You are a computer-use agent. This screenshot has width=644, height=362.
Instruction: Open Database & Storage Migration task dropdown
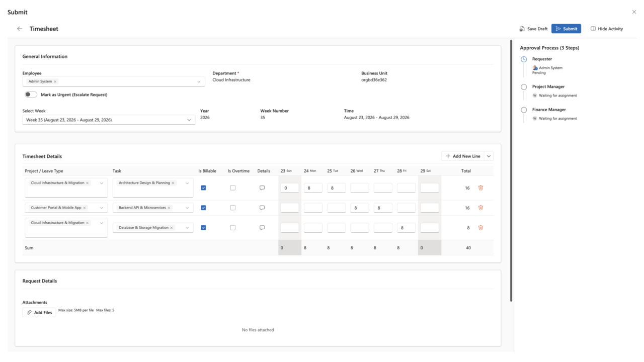(187, 228)
